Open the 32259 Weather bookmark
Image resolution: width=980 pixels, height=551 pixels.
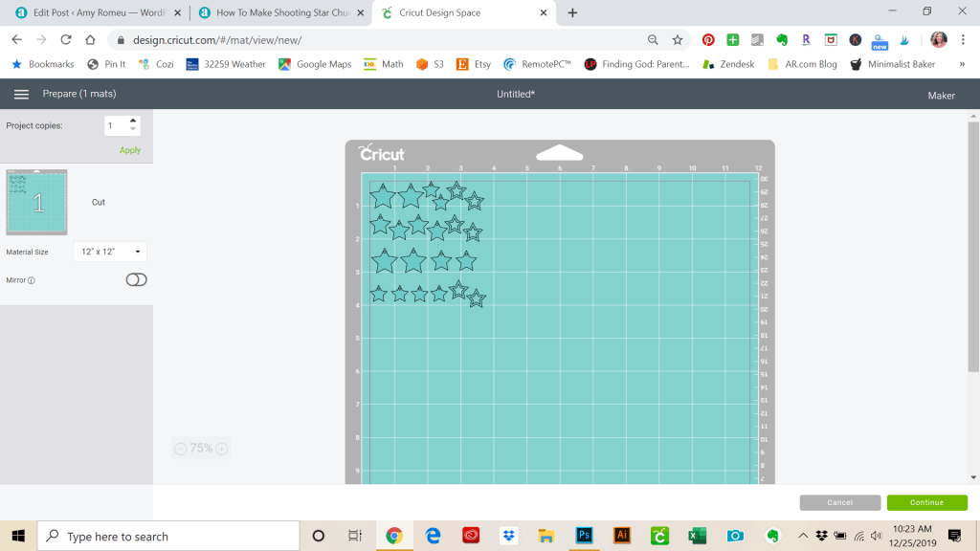tap(226, 64)
